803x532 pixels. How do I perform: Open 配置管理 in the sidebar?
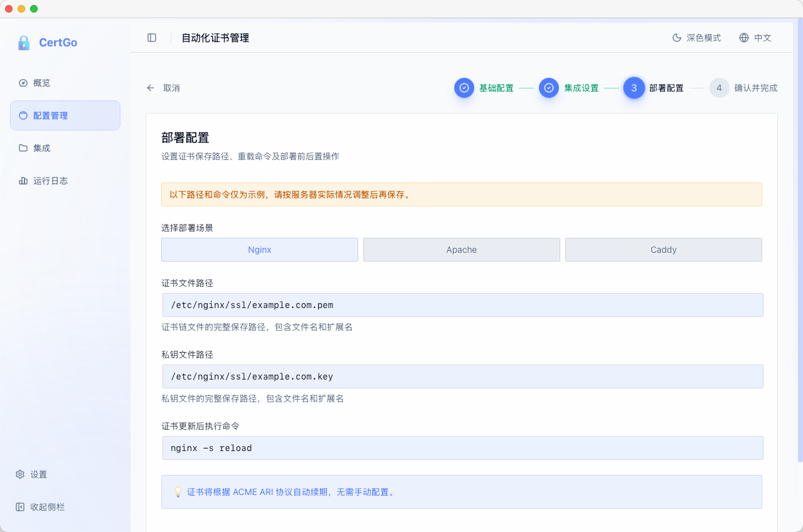point(65,115)
